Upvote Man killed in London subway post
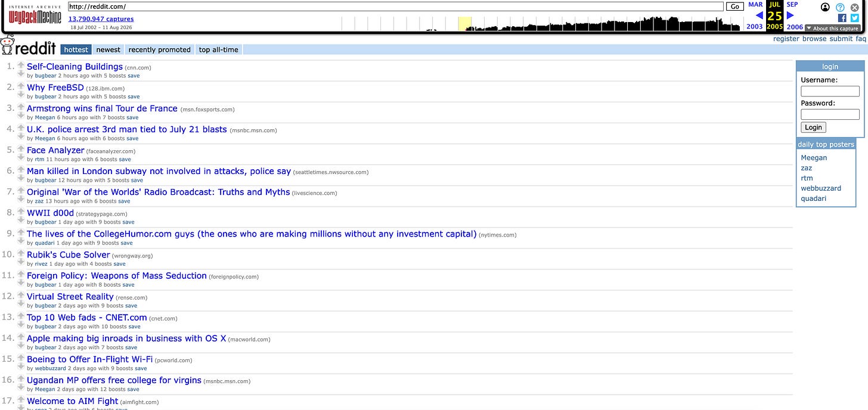 (21, 169)
